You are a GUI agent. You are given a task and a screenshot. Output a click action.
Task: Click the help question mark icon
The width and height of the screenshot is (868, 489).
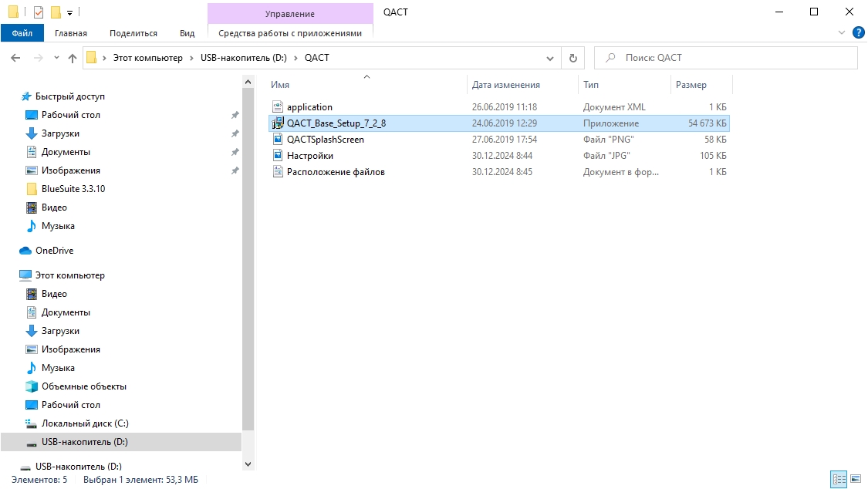tap(857, 32)
